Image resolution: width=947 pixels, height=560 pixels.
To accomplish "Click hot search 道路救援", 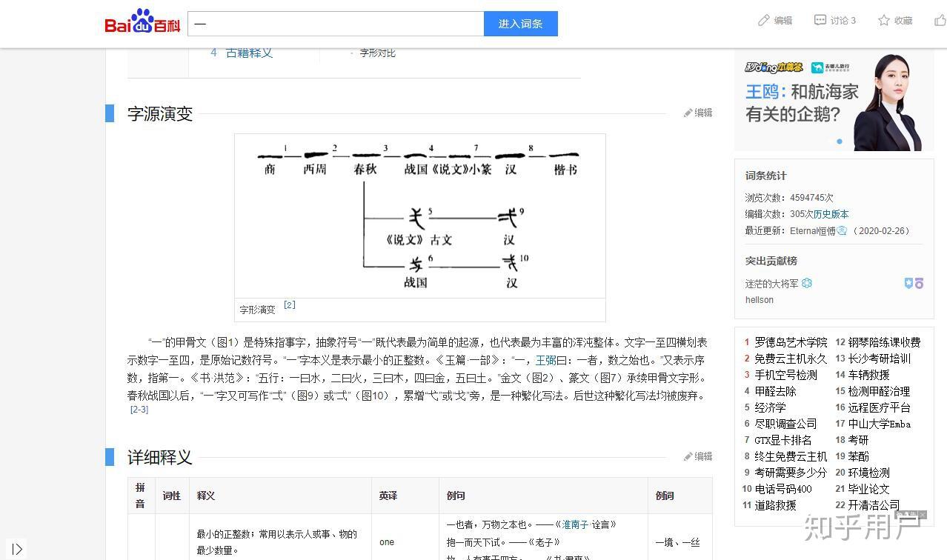I will 775,505.
